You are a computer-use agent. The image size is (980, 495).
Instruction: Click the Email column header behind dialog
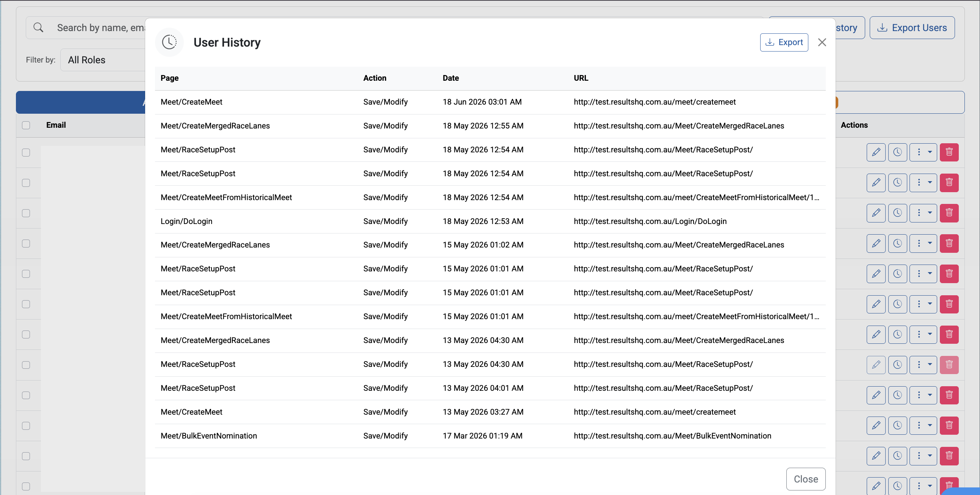(56, 125)
